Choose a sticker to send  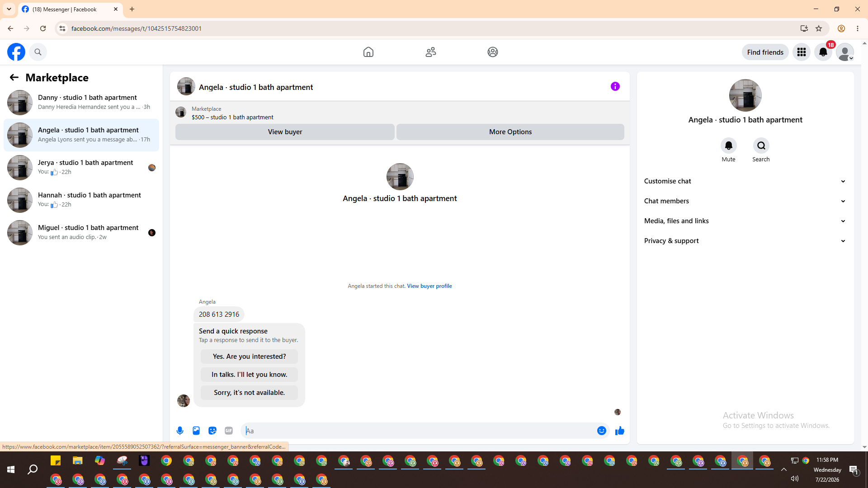pos(212,431)
